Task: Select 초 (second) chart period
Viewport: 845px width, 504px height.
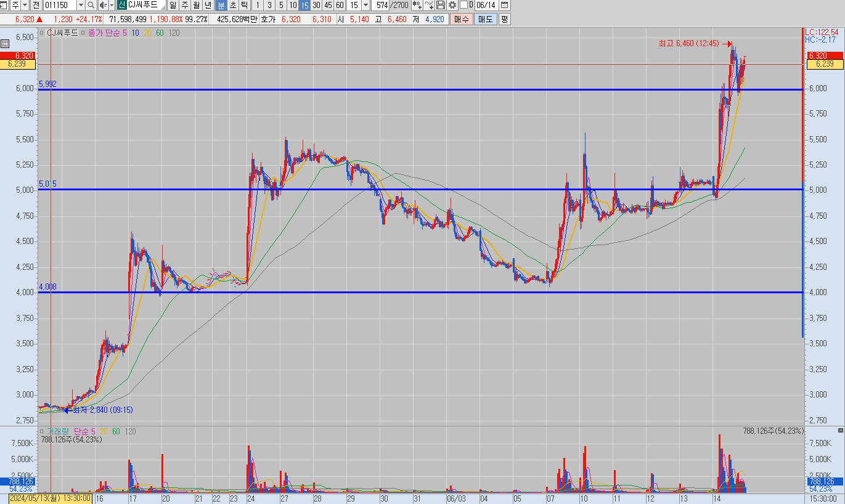Action: point(233,5)
